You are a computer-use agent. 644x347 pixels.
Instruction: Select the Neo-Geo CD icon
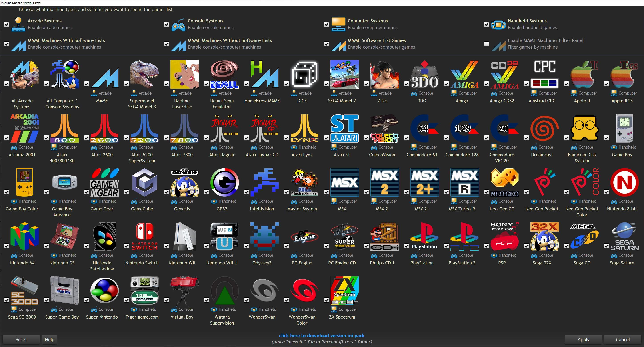504,182
